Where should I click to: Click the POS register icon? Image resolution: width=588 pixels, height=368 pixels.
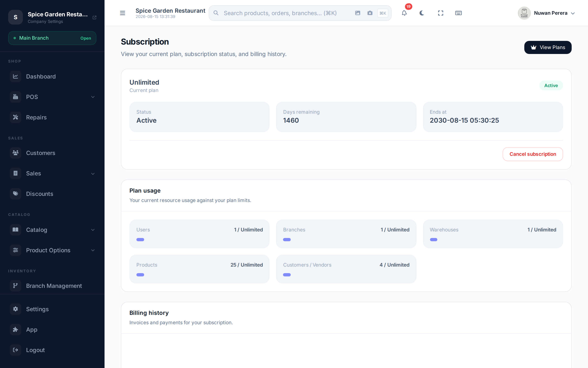pos(16,97)
